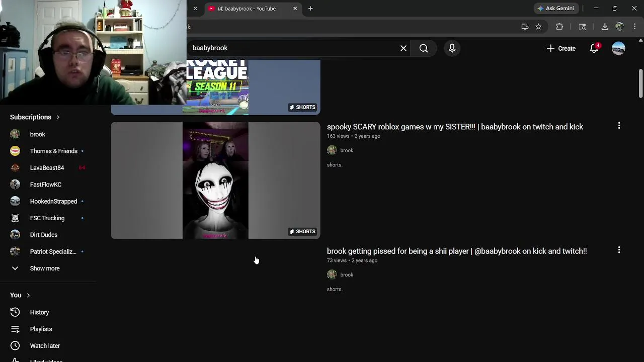Bookmark this page with star icon
Image resolution: width=644 pixels, height=362 pixels.
click(x=538, y=27)
